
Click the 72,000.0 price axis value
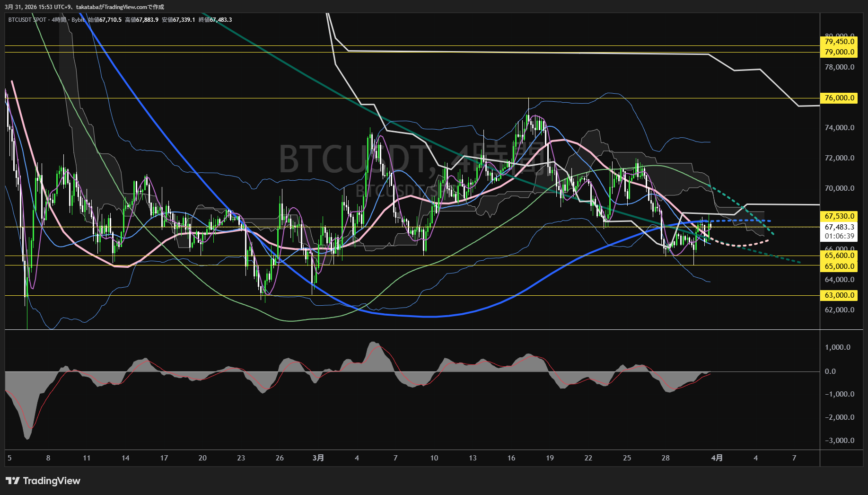(839, 158)
